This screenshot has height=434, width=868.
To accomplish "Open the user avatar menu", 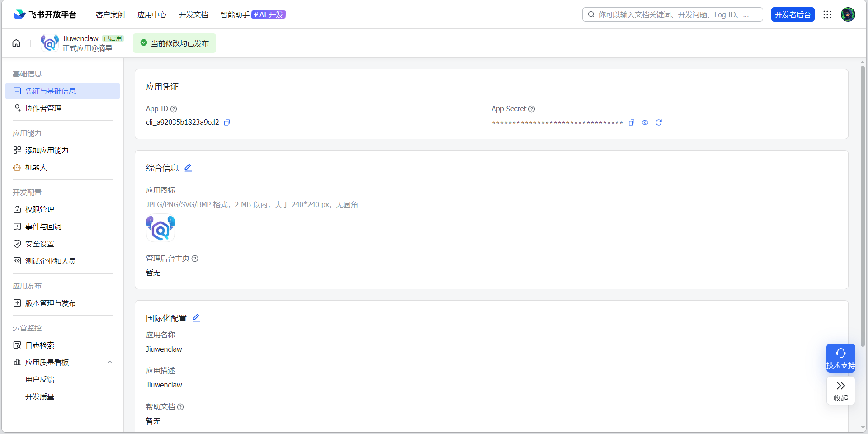I will pyautogui.click(x=848, y=14).
